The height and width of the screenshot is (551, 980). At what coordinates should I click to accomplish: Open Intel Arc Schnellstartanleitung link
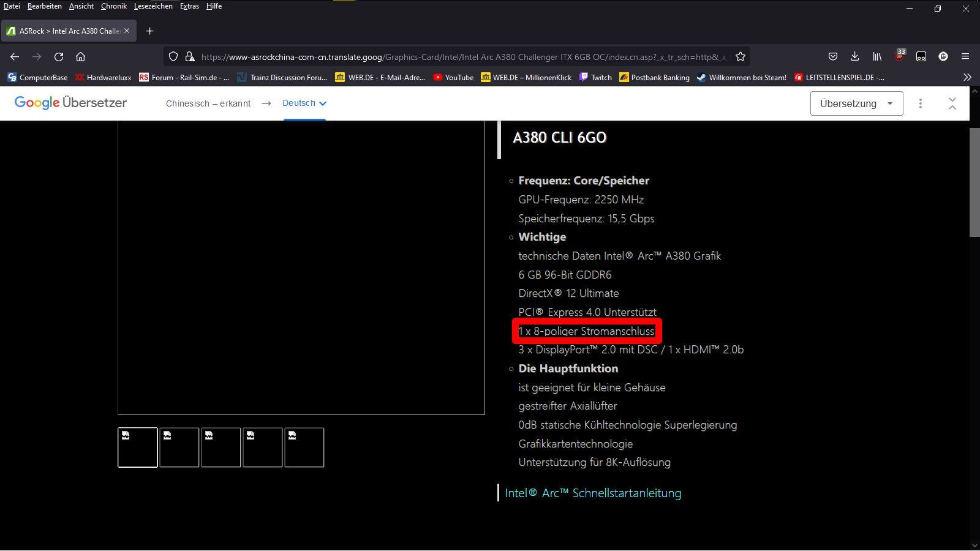(593, 493)
